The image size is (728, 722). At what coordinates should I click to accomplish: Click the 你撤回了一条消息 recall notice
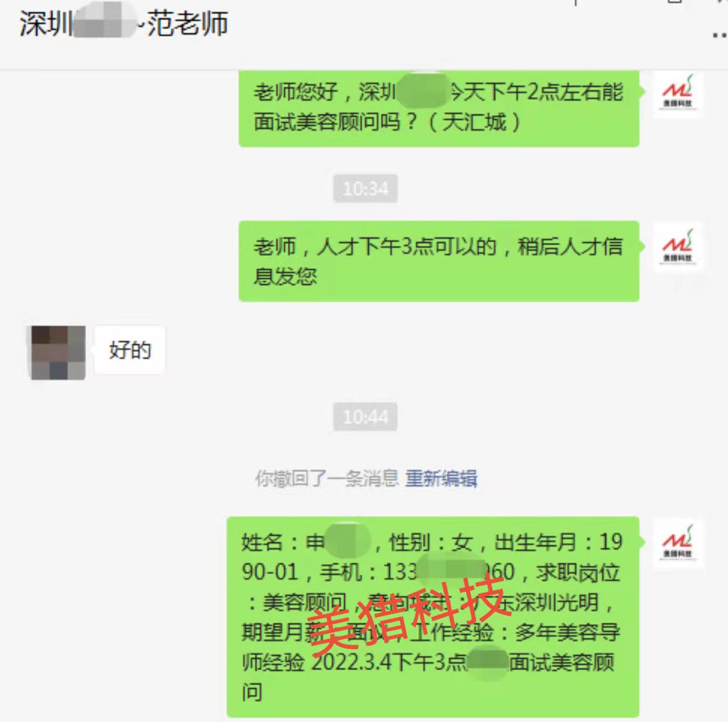click(327, 478)
